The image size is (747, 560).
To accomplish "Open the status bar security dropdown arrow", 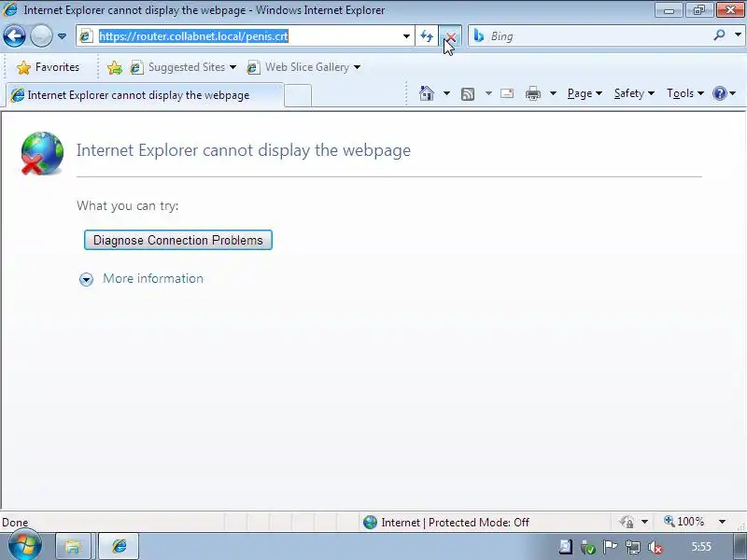I will 644,522.
